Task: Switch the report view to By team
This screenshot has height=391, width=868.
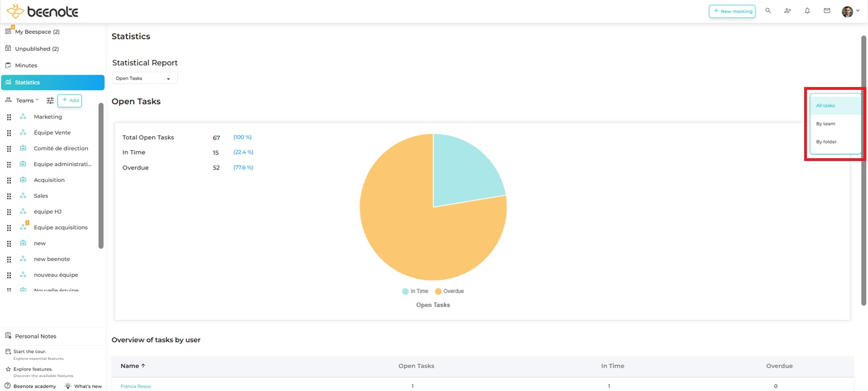Action: (826, 123)
